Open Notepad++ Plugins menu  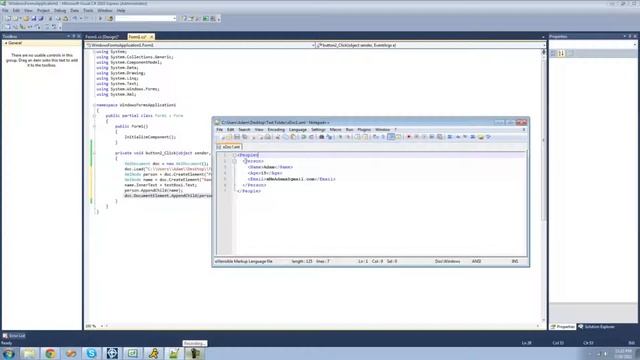pyautogui.click(x=364, y=129)
